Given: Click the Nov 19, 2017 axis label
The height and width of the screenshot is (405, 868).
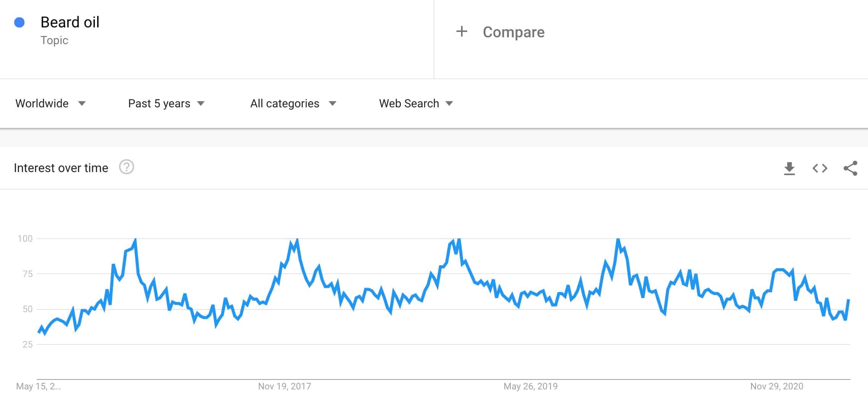Looking at the screenshot, I should pyautogui.click(x=284, y=386).
